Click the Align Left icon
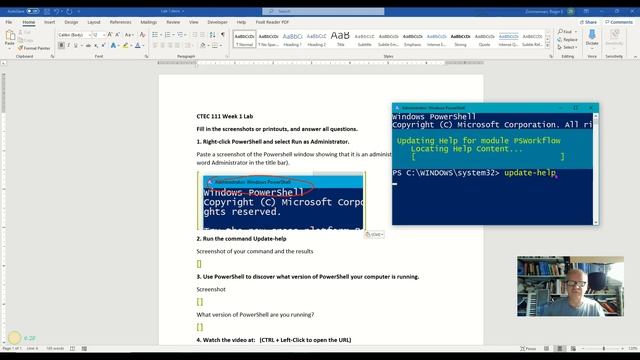 pos(155,45)
